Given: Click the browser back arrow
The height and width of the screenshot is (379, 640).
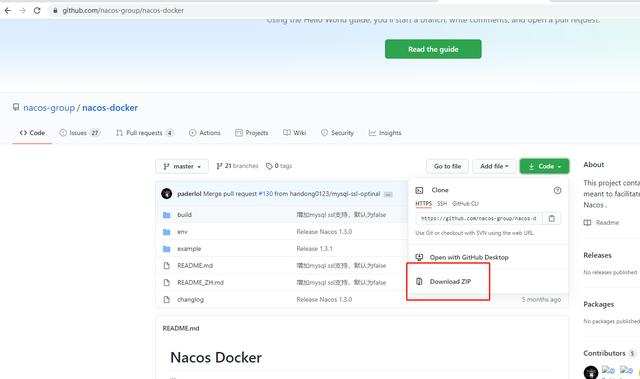Looking at the screenshot, I should tap(8, 11).
